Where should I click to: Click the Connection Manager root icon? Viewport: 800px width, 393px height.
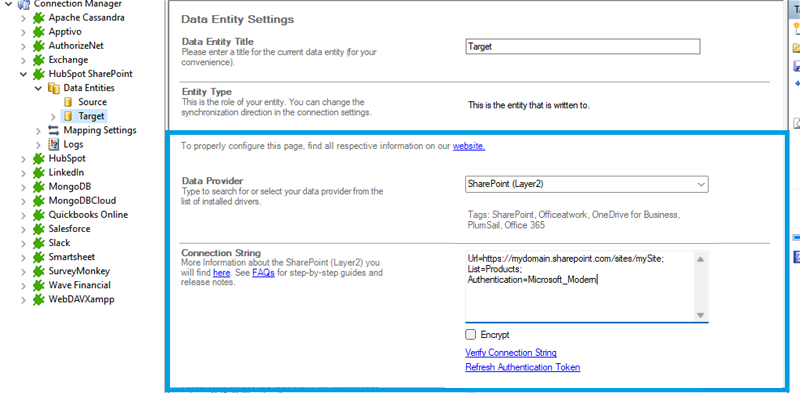pyautogui.click(x=24, y=4)
